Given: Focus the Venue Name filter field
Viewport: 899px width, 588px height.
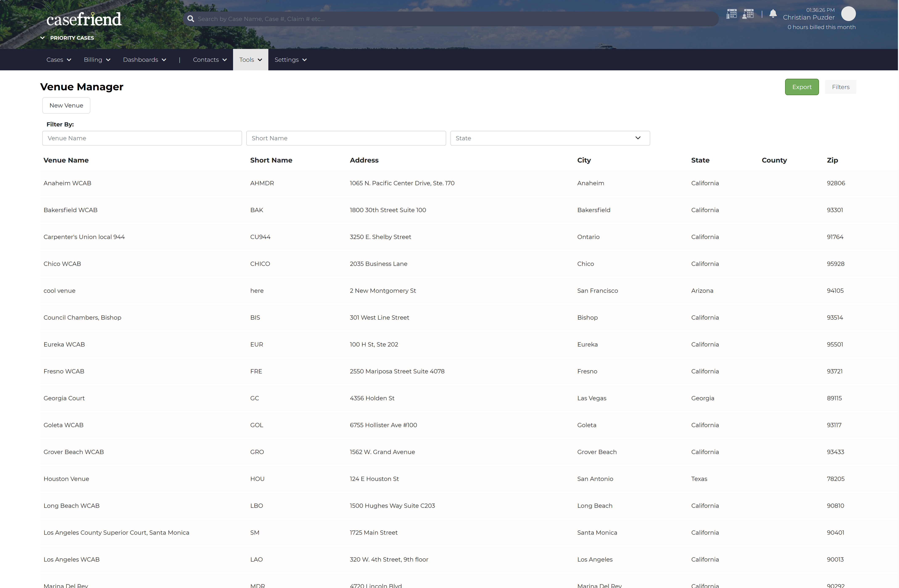Looking at the screenshot, I should (142, 138).
